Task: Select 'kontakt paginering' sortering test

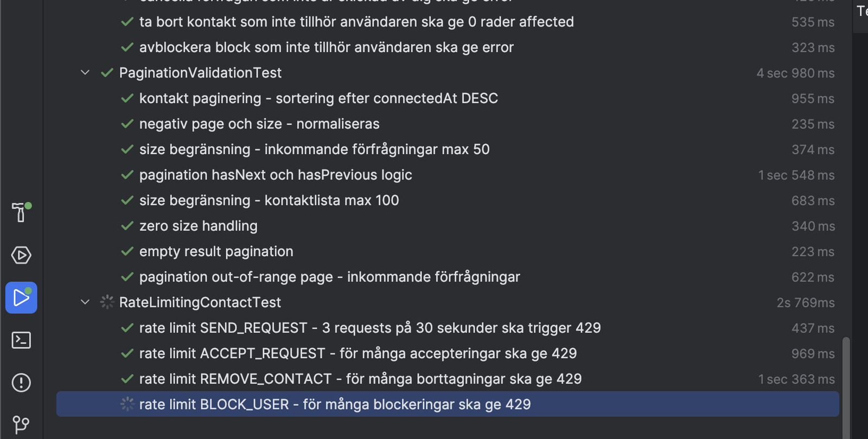Action: tap(448, 98)
